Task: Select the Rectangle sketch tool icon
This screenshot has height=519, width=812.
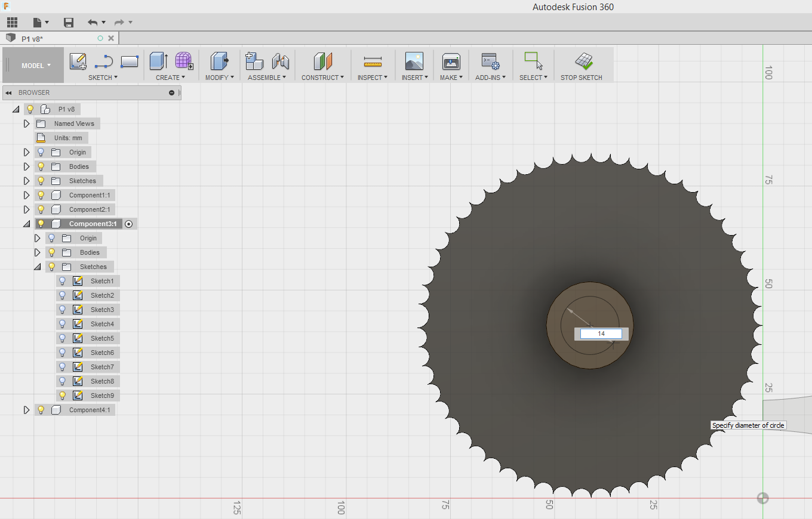Action: coord(130,61)
